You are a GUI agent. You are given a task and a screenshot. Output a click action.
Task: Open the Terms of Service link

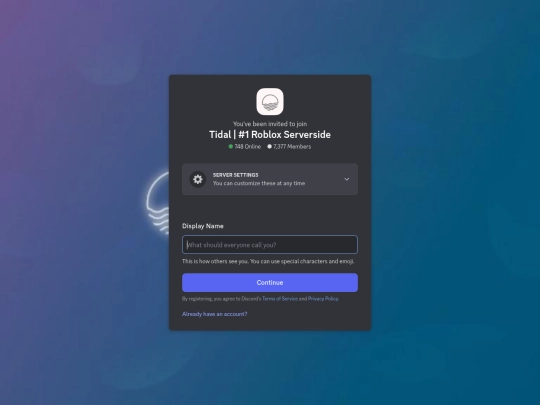point(280,299)
